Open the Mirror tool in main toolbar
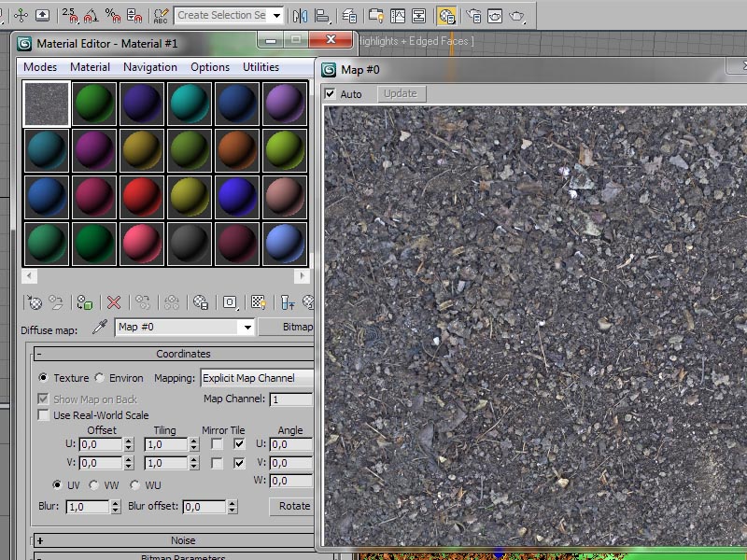747x560 pixels. point(300,16)
